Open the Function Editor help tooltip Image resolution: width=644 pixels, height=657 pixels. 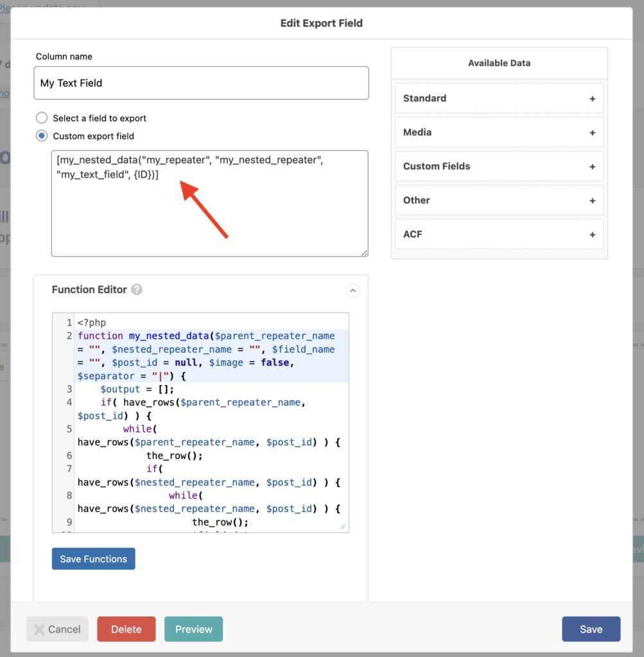tap(136, 289)
